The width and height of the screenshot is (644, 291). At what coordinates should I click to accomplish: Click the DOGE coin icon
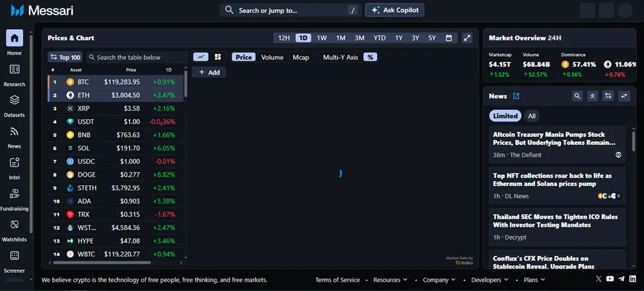[x=70, y=175]
